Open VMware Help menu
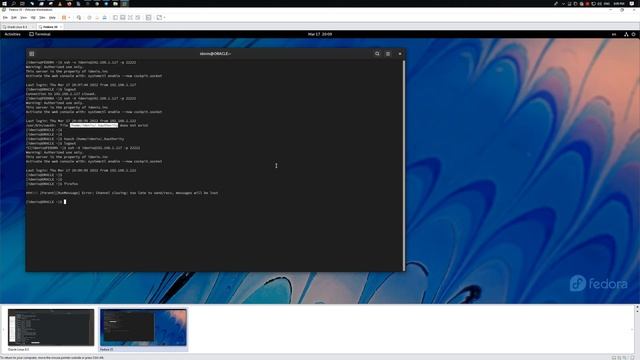The image size is (640, 360). [52, 18]
